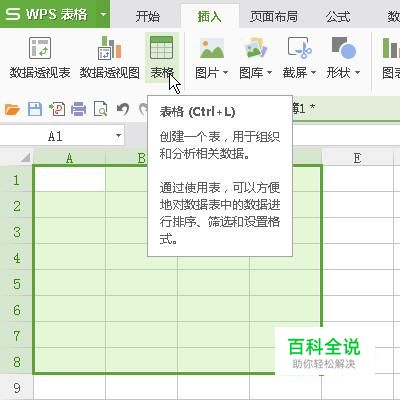Viewport: 400px width, 400px height.
Task: Expand the WPS 表格 dropdown arrow
Action: pyautogui.click(x=103, y=14)
